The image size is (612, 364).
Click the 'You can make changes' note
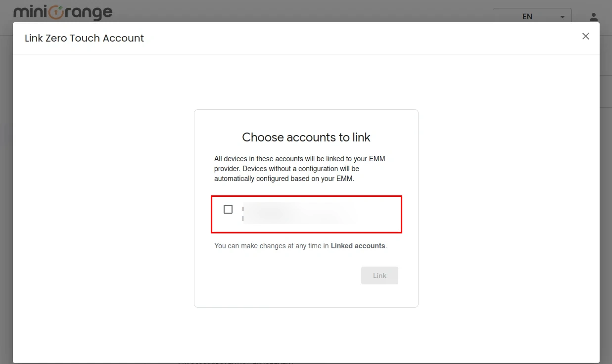(272, 246)
